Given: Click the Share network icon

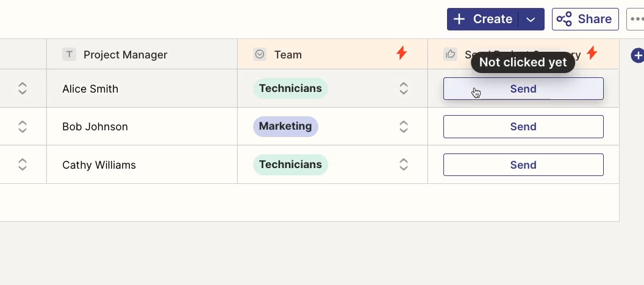Looking at the screenshot, I should (564, 19).
